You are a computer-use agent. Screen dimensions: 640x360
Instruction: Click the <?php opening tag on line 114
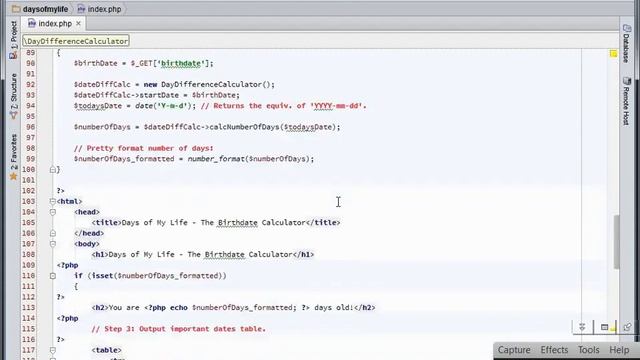[67, 318]
